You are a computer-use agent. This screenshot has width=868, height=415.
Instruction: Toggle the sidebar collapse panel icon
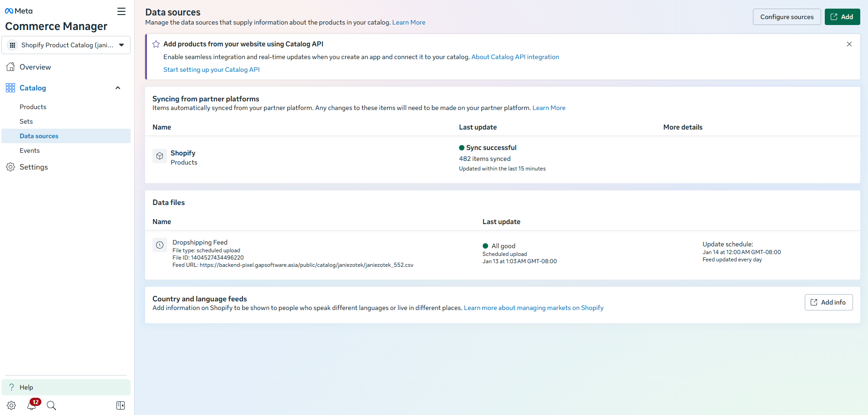pos(121,405)
